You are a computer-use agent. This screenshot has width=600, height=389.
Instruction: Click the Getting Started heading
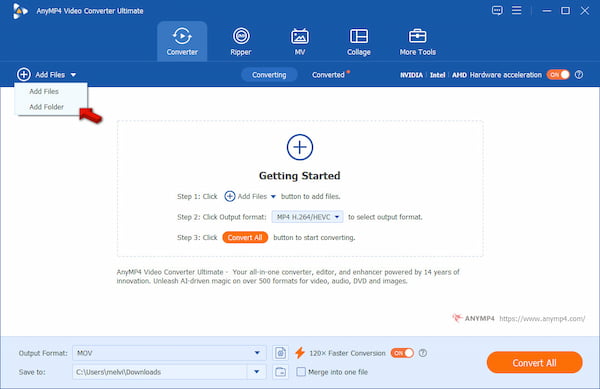pyautogui.click(x=300, y=176)
